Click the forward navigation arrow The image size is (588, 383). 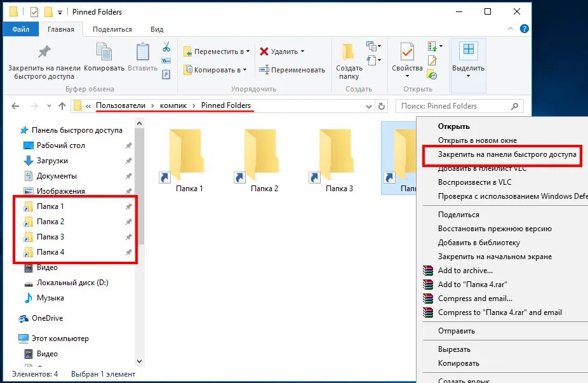click(x=34, y=106)
